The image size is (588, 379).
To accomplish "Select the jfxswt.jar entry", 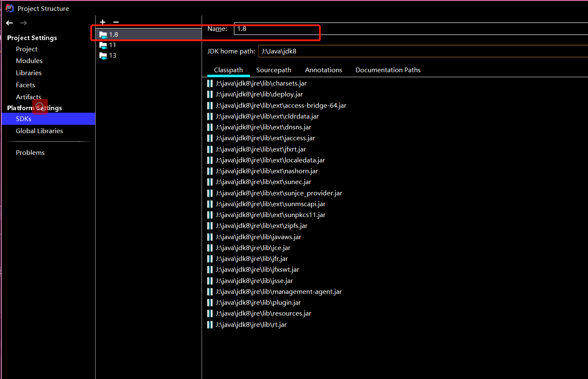I will click(257, 270).
